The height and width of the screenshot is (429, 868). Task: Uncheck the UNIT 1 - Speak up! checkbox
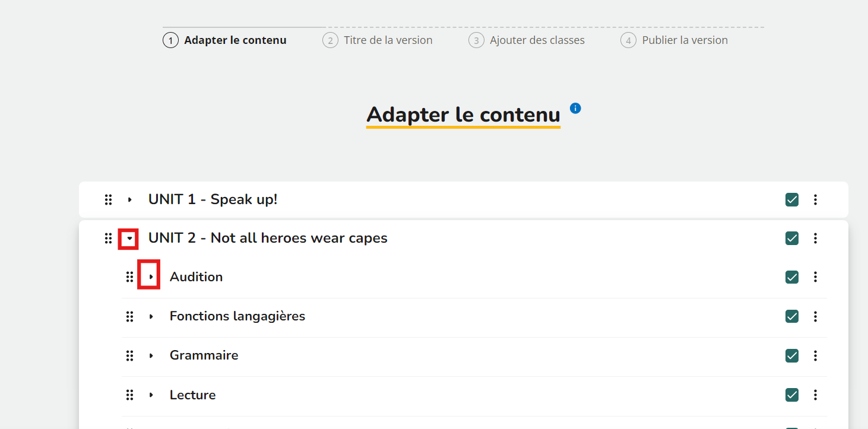pyautogui.click(x=792, y=200)
